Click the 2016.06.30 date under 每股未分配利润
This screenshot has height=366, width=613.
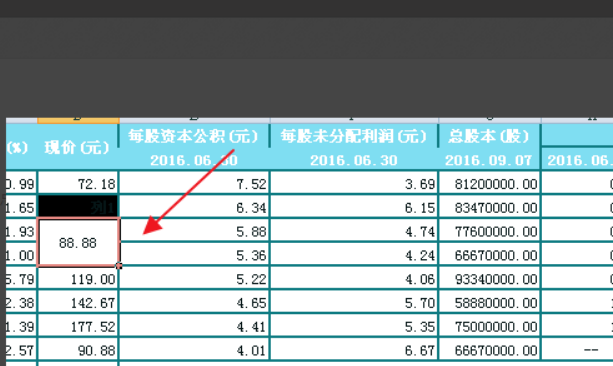[354, 160]
